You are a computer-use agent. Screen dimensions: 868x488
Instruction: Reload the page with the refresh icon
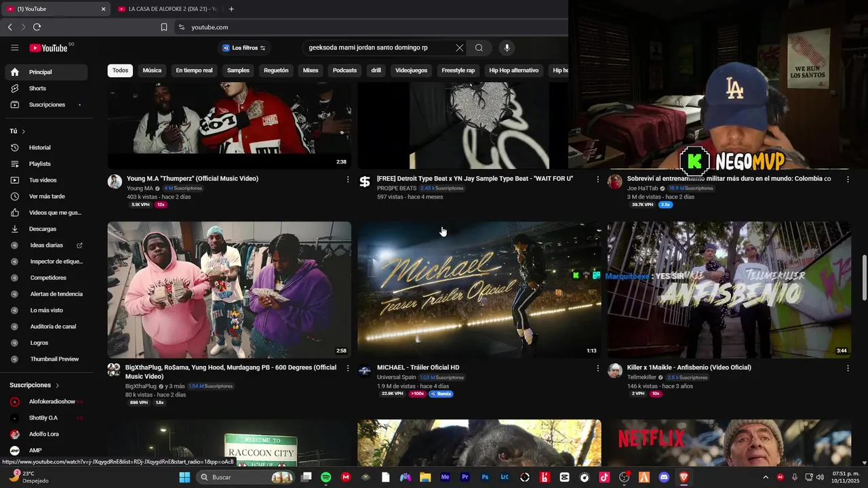click(x=37, y=27)
